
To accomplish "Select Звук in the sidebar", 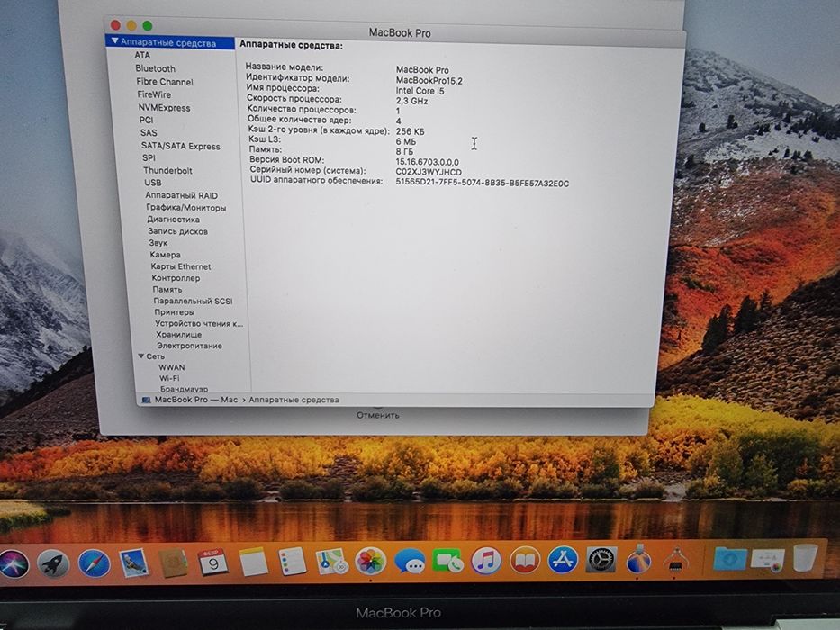I will (x=158, y=243).
